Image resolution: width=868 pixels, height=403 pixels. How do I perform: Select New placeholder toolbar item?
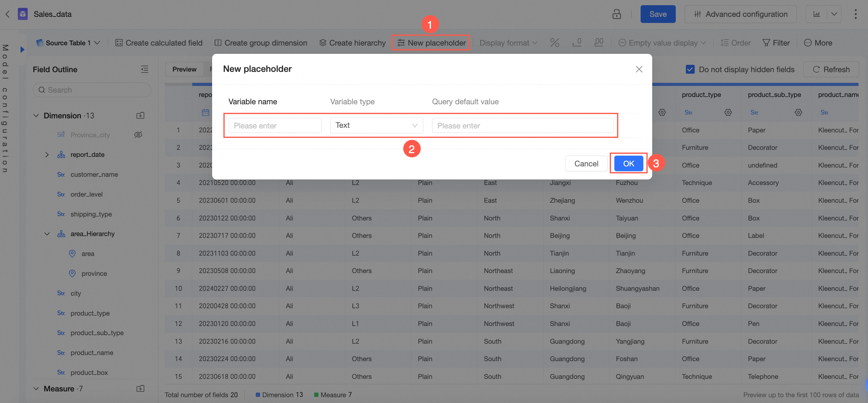431,43
